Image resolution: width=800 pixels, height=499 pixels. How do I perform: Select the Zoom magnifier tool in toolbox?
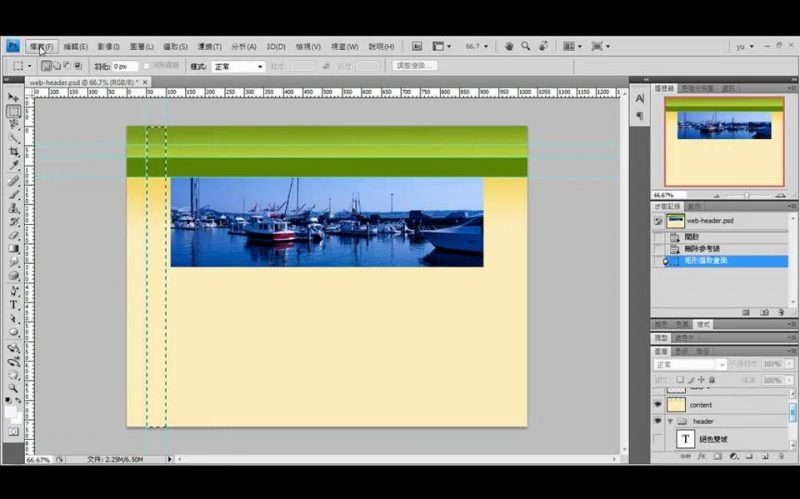(14, 388)
